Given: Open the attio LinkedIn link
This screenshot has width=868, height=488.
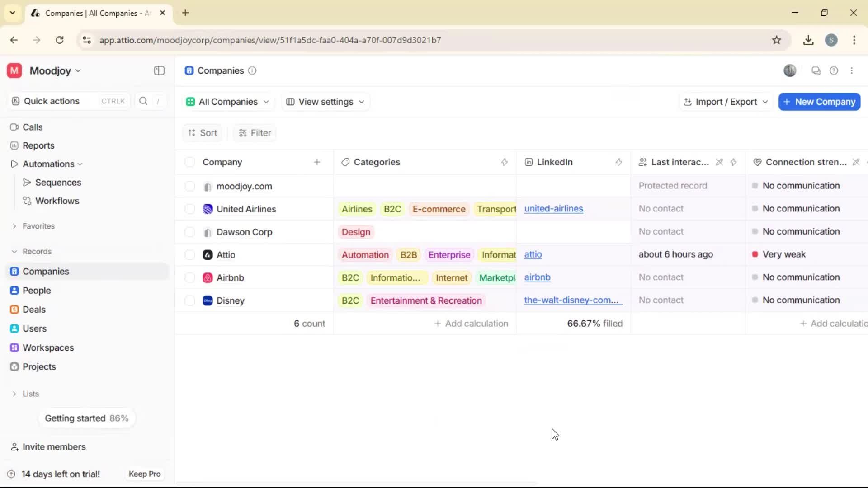Looking at the screenshot, I should [x=533, y=254].
